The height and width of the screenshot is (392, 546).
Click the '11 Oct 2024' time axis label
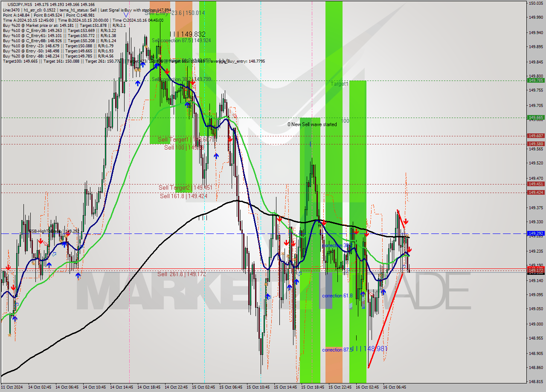coord(12,387)
